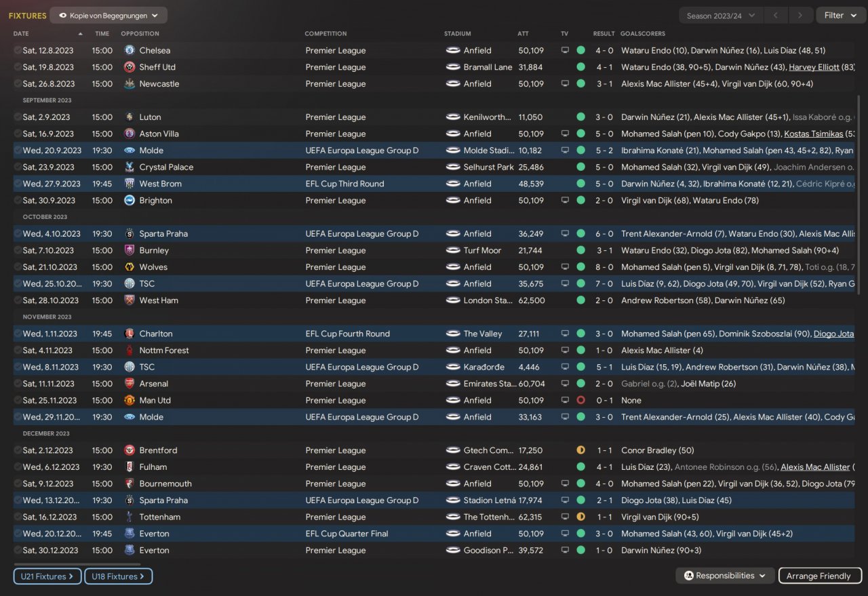Open the Responsibilities dropdown

[x=725, y=576]
